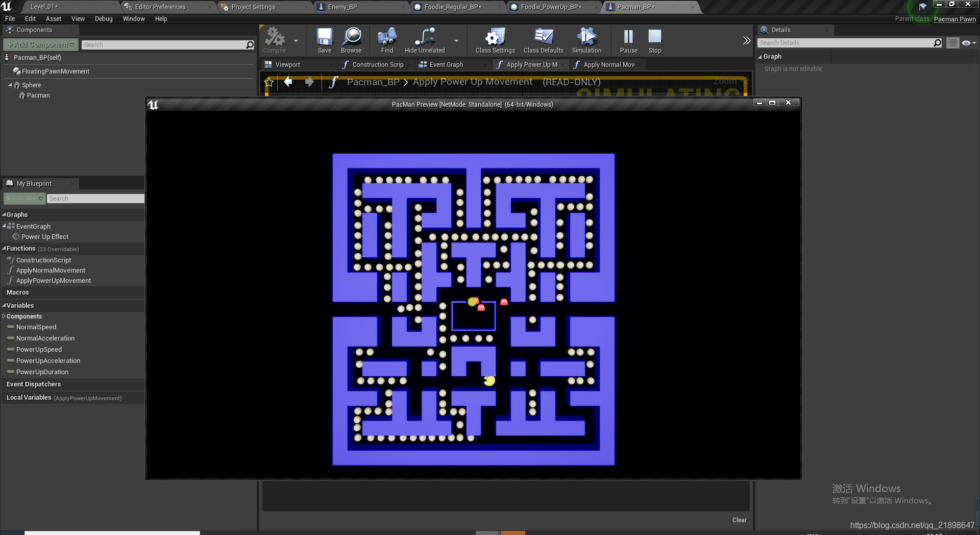The height and width of the screenshot is (535, 980).
Task: Select the ApplyPowerUpMovement function
Action: point(54,281)
